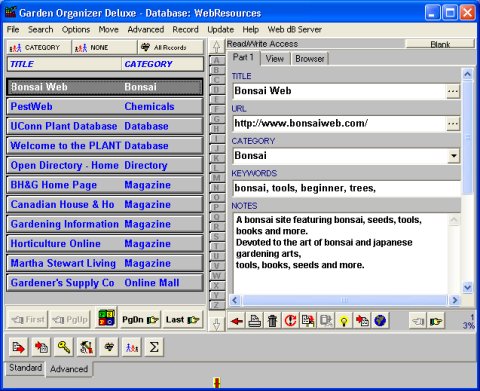Image resolution: width=480 pixels, height=391 pixels.
Task: Click the PgDn button
Action: (140, 320)
